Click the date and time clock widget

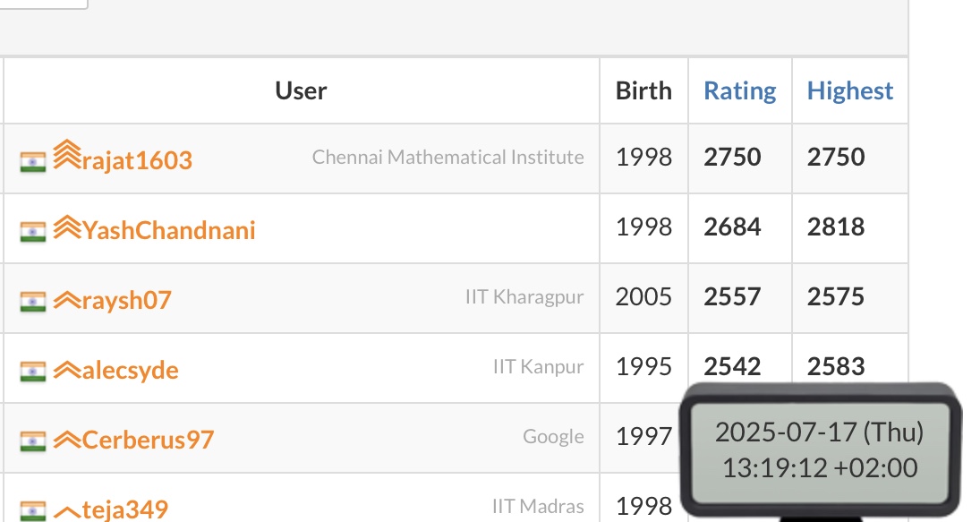pyautogui.click(x=820, y=450)
